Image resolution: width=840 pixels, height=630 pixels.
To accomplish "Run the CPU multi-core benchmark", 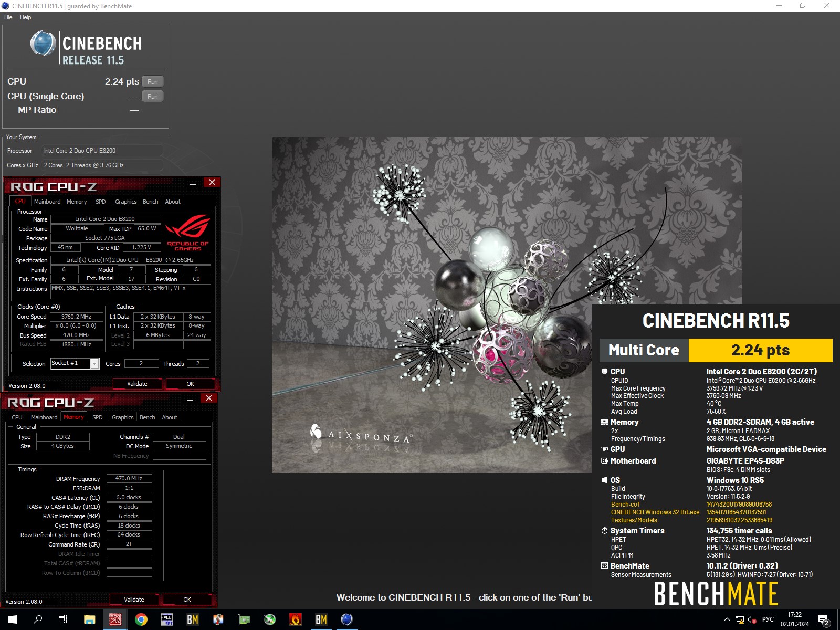I will point(153,81).
